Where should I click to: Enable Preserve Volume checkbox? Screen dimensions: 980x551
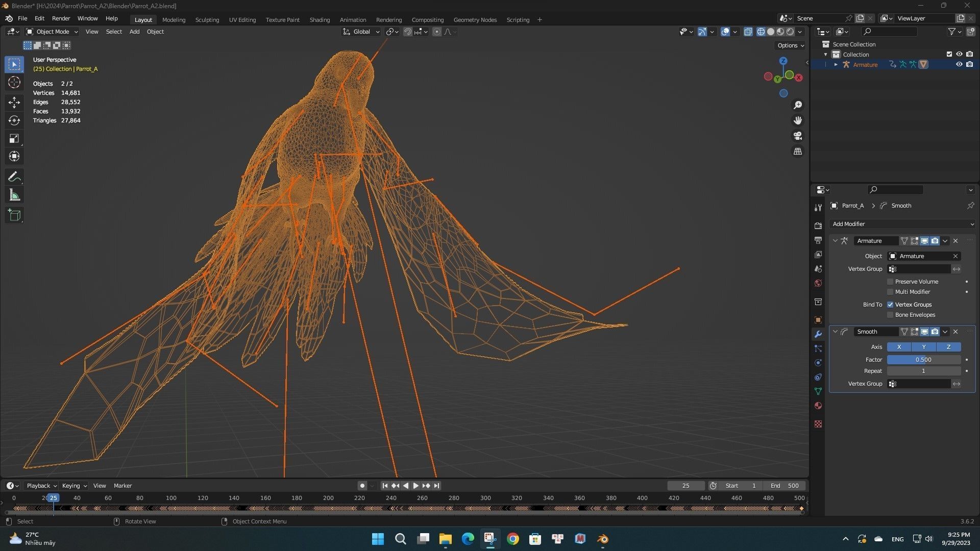[890, 282]
